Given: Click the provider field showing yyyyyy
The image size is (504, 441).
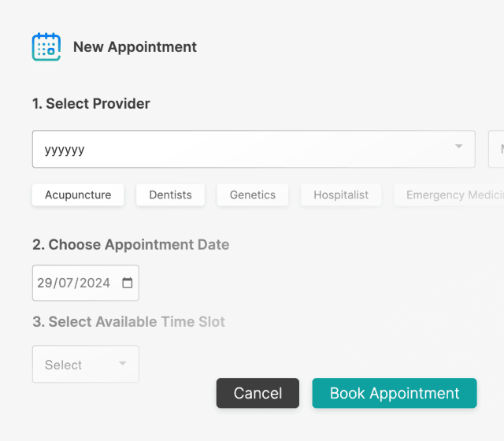Looking at the screenshot, I should pyautogui.click(x=236, y=149).
